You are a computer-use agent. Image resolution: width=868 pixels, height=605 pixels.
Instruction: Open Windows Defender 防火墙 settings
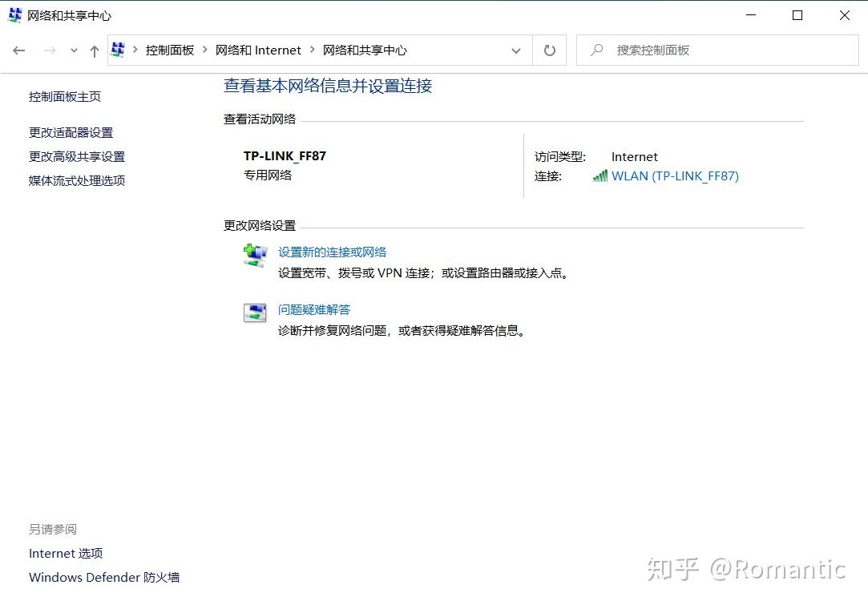(x=103, y=577)
